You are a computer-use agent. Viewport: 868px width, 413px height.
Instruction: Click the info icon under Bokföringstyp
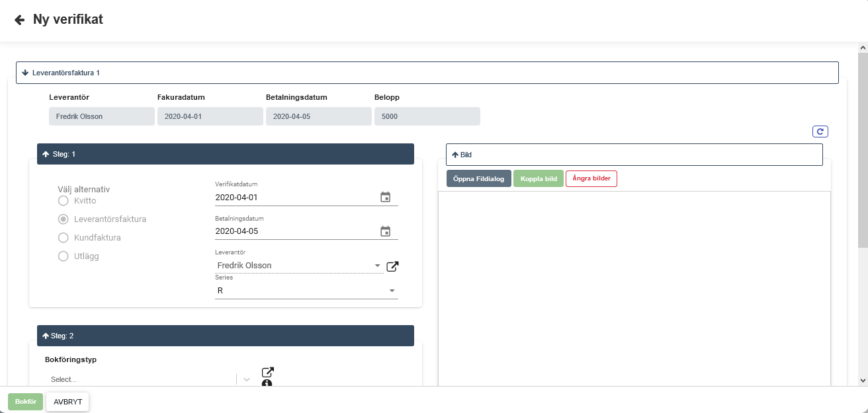pyautogui.click(x=267, y=383)
